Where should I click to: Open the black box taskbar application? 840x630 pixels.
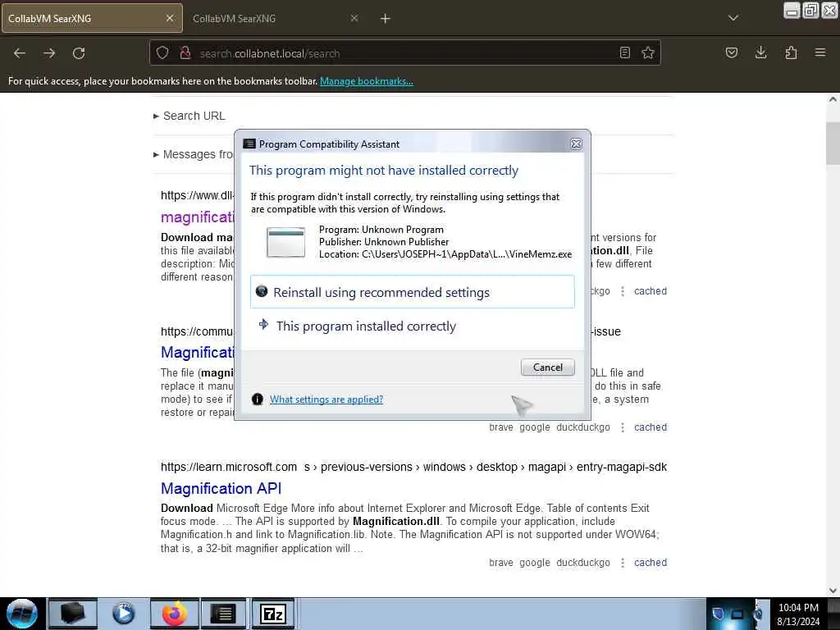[73, 614]
